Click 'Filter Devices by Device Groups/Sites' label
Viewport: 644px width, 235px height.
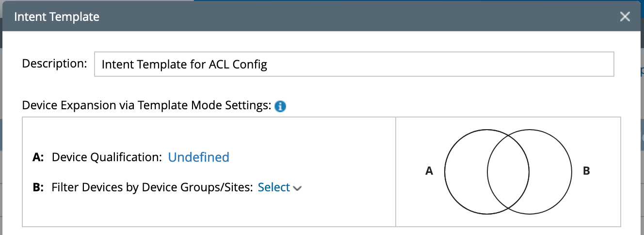tap(152, 187)
